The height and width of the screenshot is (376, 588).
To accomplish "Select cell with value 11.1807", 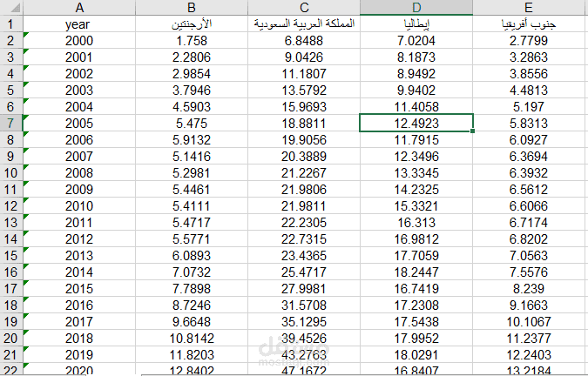I will pyautogui.click(x=304, y=74).
